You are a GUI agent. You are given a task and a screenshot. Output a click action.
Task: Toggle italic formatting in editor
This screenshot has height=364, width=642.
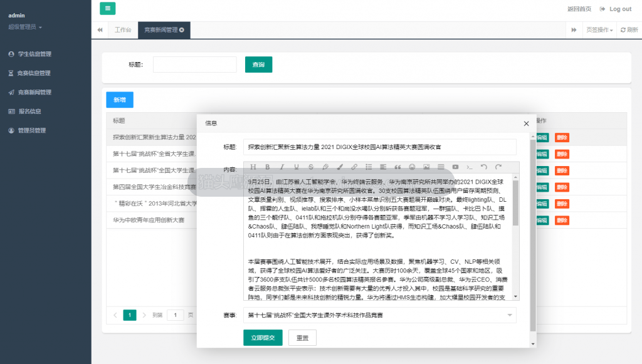point(282,167)
